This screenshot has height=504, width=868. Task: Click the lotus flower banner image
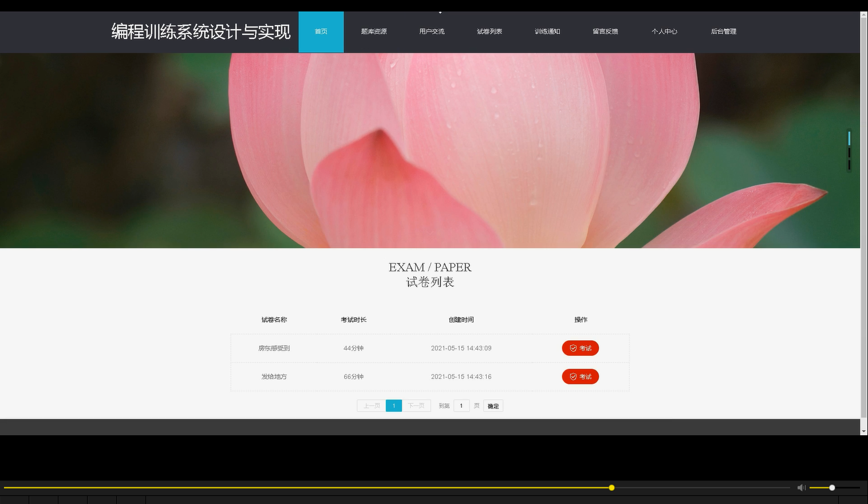pos(430,151)
